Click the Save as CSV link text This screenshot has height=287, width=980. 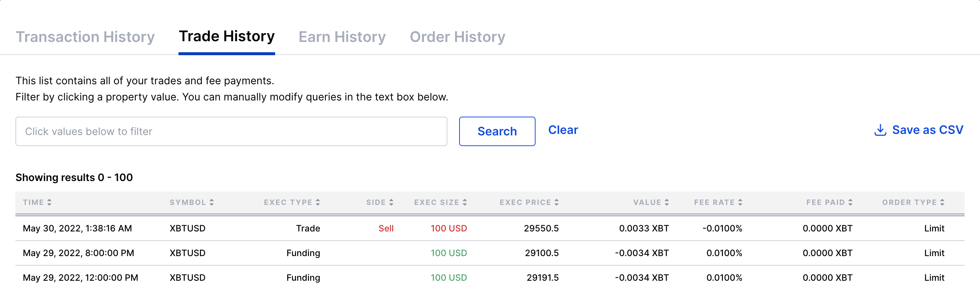pos(927,130)
